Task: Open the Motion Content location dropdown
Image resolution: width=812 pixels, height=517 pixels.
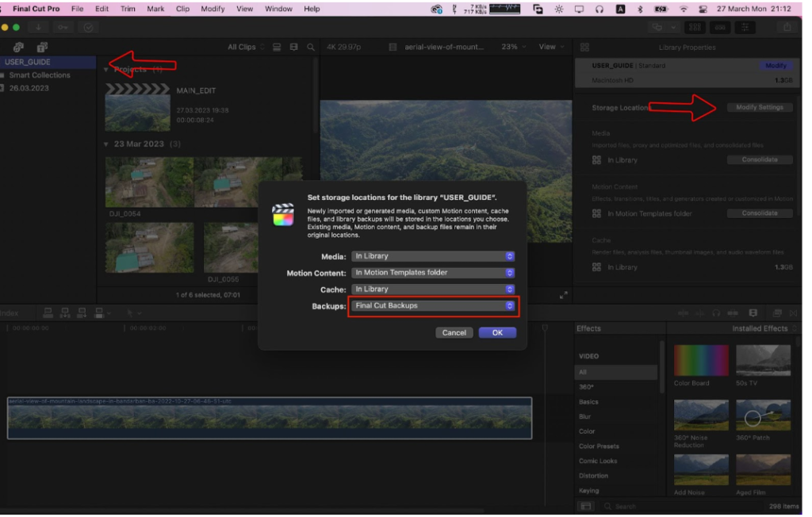Action: (433, 273)
